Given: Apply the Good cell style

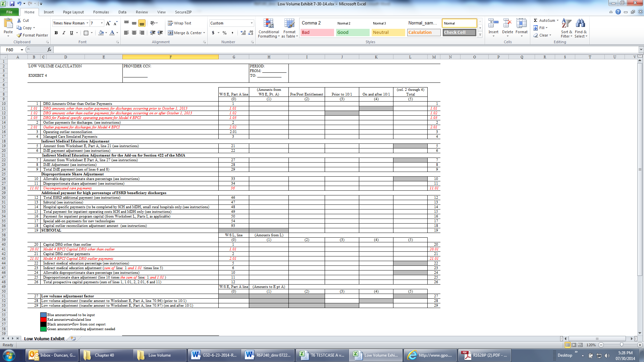Looking at the screenshot, I should [353, 33].
